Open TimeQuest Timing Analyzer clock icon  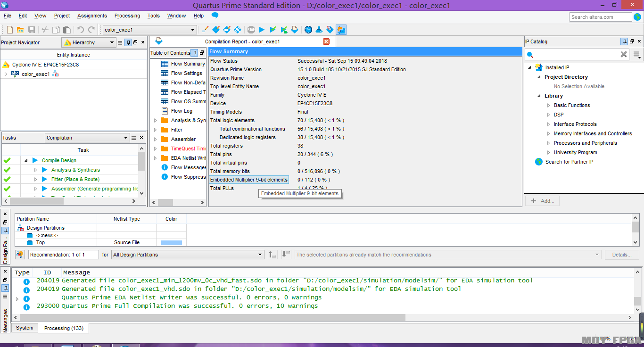click(x=308, y=30)
